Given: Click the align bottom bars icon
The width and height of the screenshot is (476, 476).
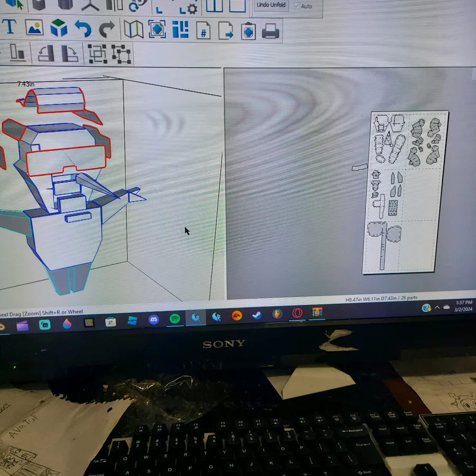Looking at the screenshot, I should pos(17,53).
